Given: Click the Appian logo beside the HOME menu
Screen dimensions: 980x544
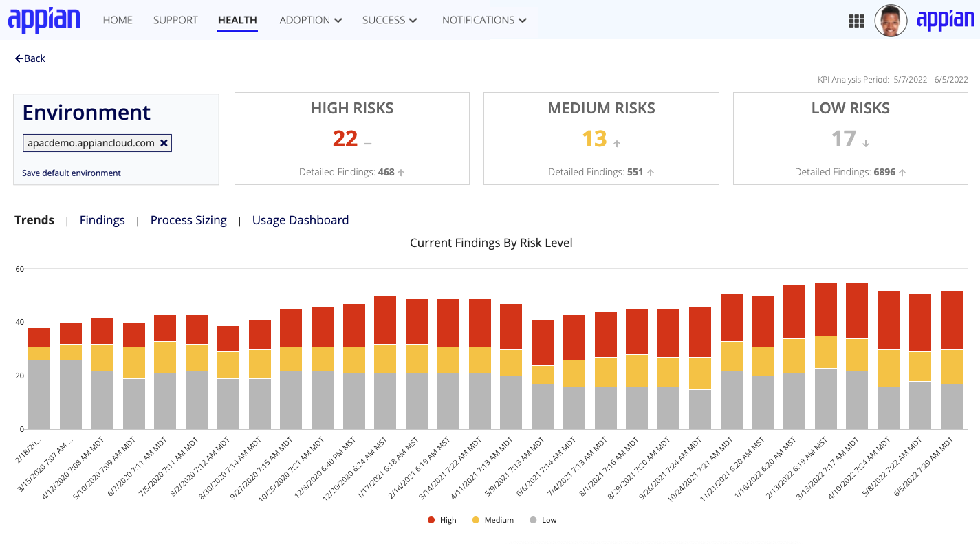Looking at the screenshot, I should 44,20.
